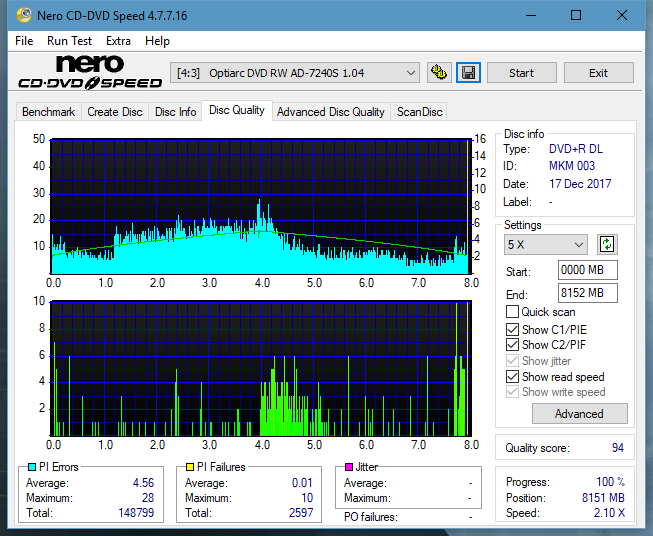The width and height of the screenshot is (653, 536).
Task: Click the Nero app icon in title bar
Action: coord(24,15)
